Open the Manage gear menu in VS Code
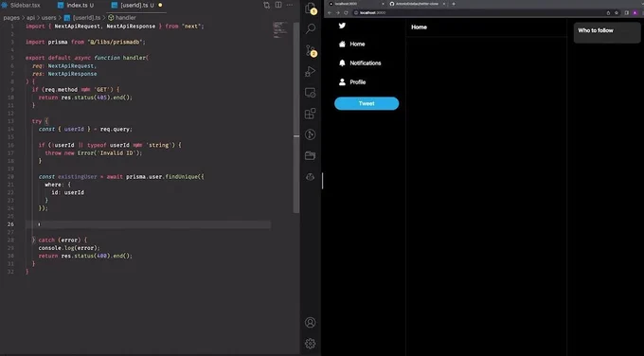 click(x=311, y=344)
